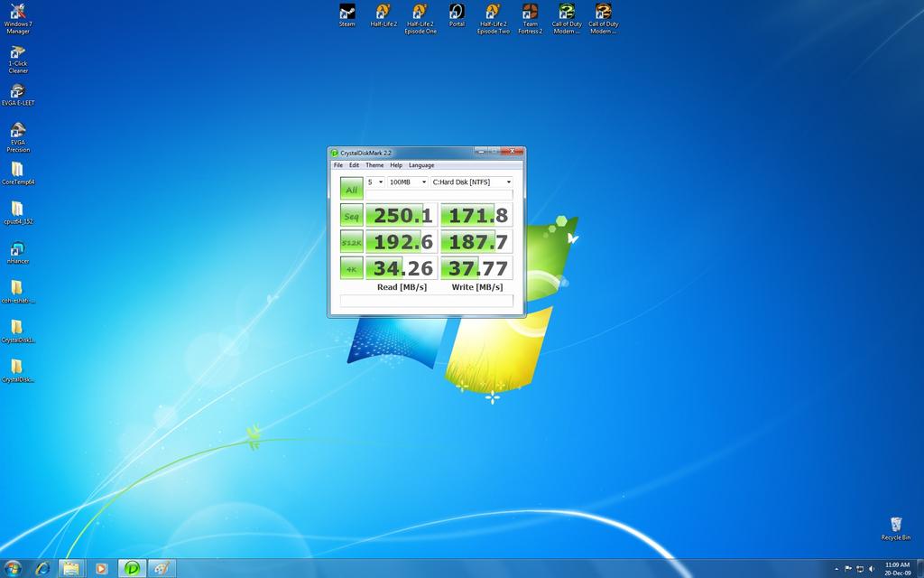Open the Windows Start menu orb
924x578 pixels.
click(x=13, y=568)
